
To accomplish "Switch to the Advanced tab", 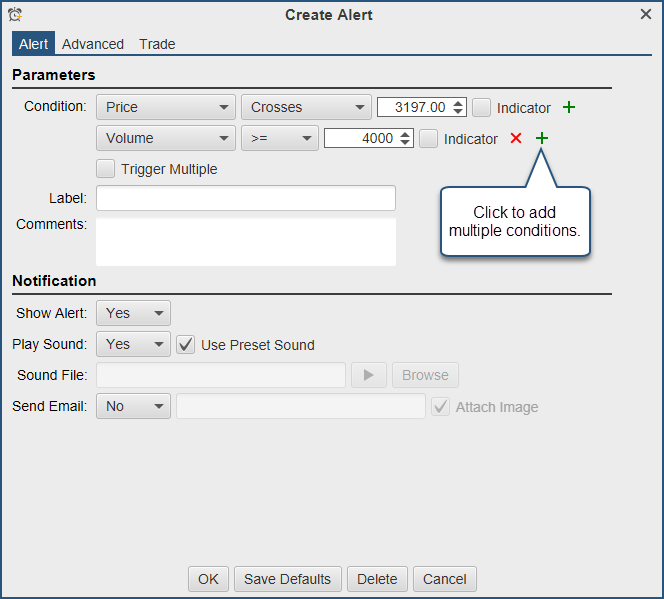I will click(x=93, y=44).
